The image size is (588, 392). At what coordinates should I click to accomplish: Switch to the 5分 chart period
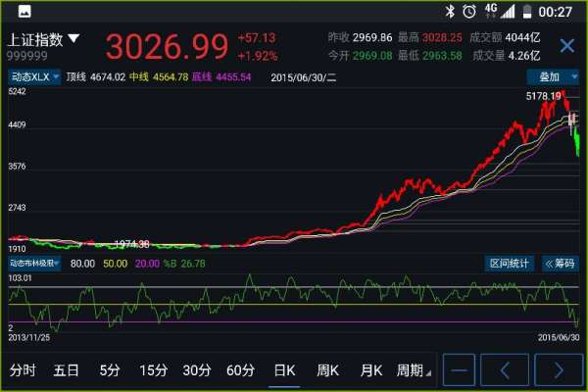tap(110, 370)
